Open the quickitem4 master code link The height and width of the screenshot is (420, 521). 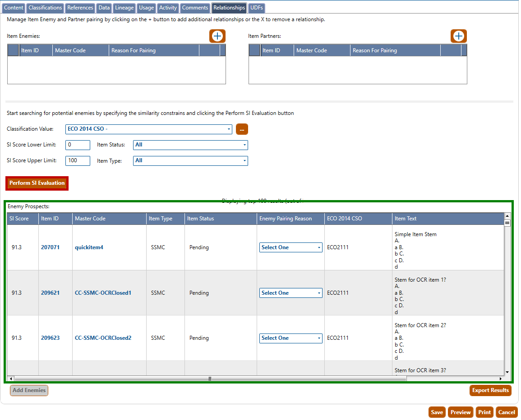tap(89, 247)
